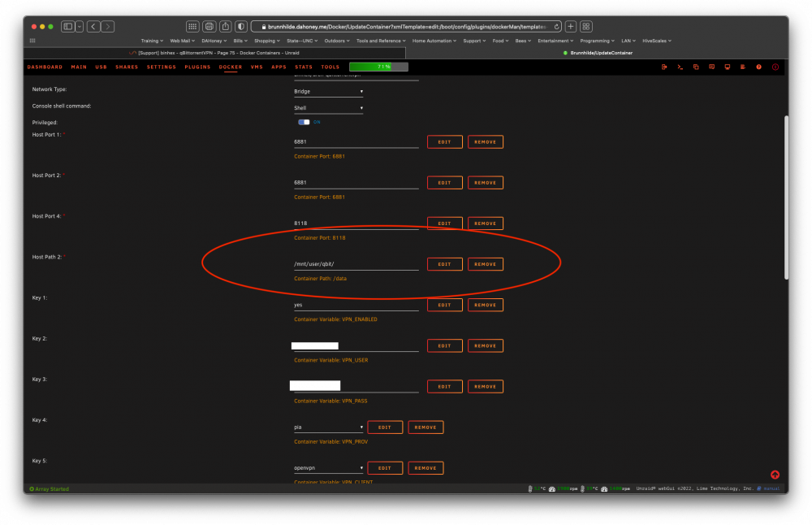Open the Share icon in Safari toolbar
The width and height of the screenshot is (812, 525).
(225, 27)
